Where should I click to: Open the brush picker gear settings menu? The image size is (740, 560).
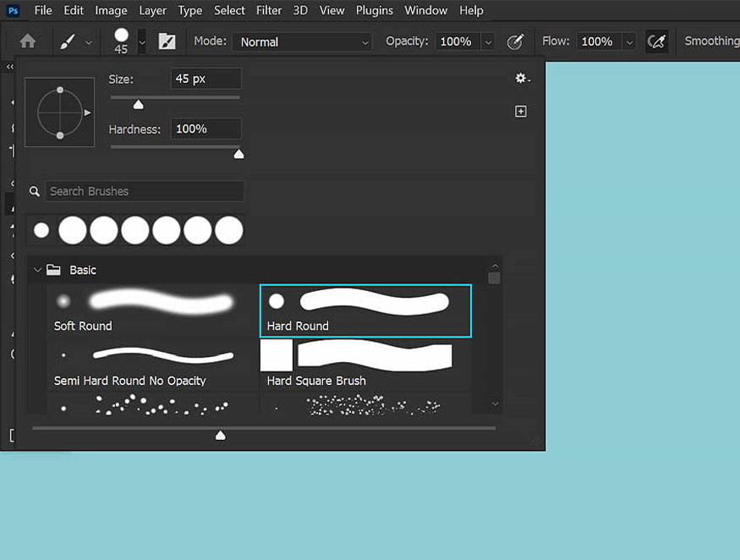[523, 79]
